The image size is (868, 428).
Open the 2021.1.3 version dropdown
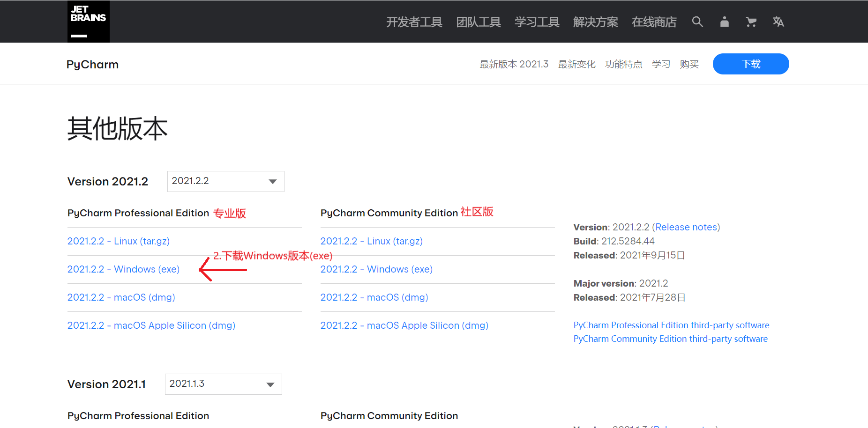[x=224, y=384]
